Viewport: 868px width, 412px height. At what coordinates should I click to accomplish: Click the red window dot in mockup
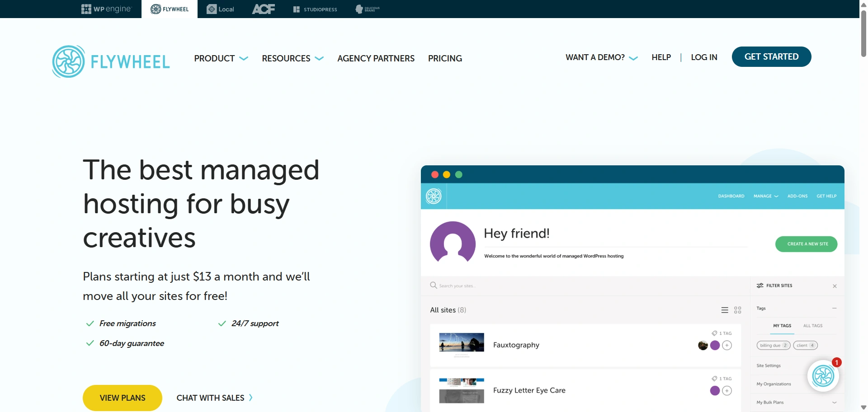[x=435, y=175]
